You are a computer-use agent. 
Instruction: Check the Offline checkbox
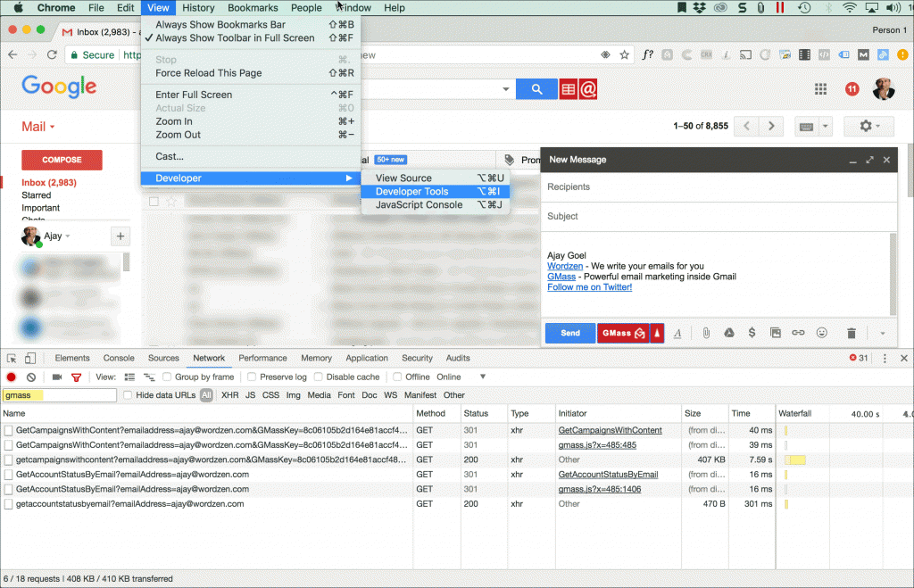pyautogui.click(x=397, y=377)
